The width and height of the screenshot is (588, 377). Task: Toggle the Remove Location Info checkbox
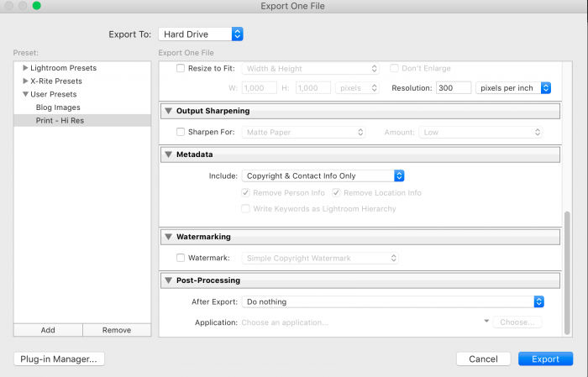pos(336,192)
